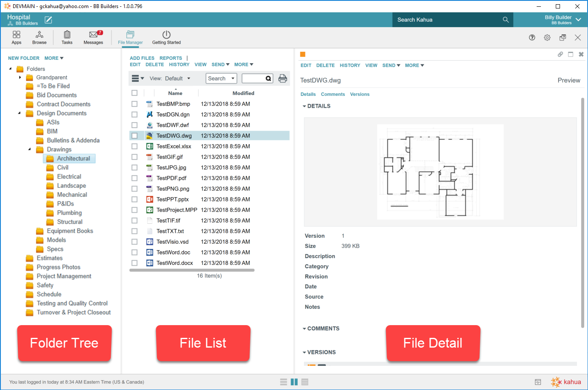Open the Comments tab
This screenshot has width=588, height=390.
pos(333,95)
